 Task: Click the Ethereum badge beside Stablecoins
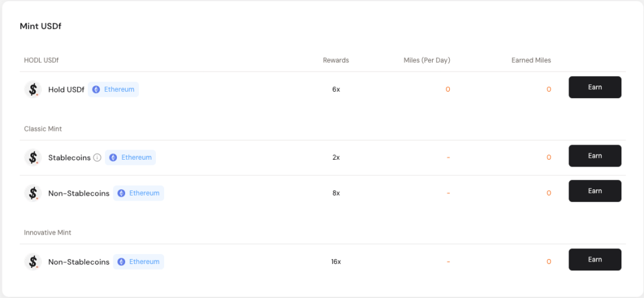130,157
